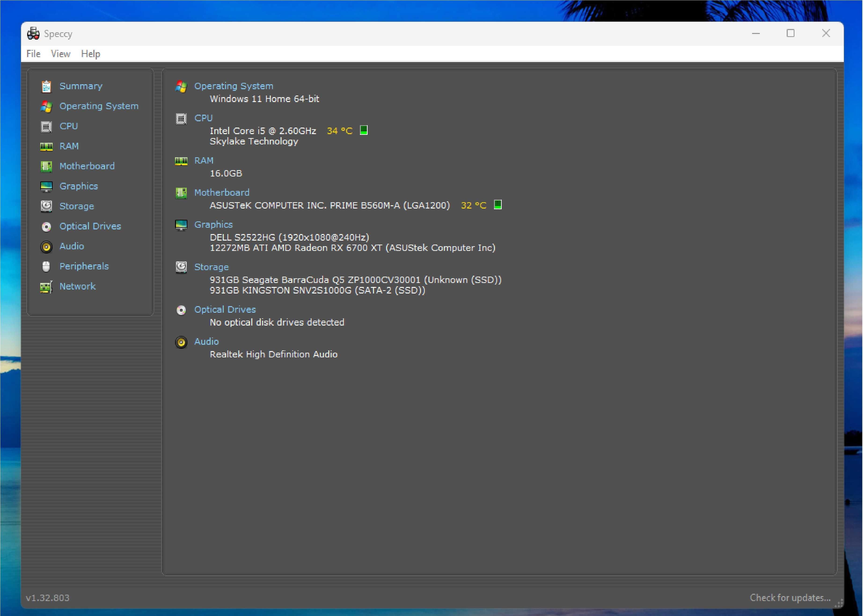Go to Motherboard section in sidebar
Image resolution: width=863 pixels, height=616 pixels.
(87, 166)
